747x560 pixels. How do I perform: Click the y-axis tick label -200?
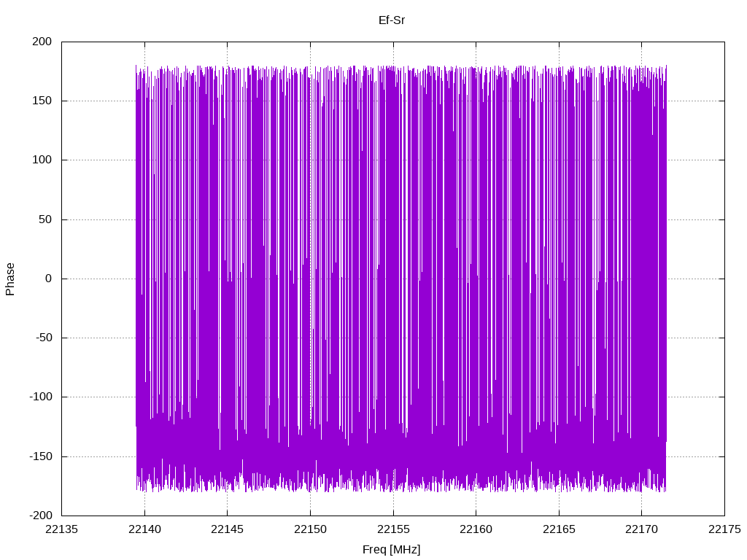[41, 516]
